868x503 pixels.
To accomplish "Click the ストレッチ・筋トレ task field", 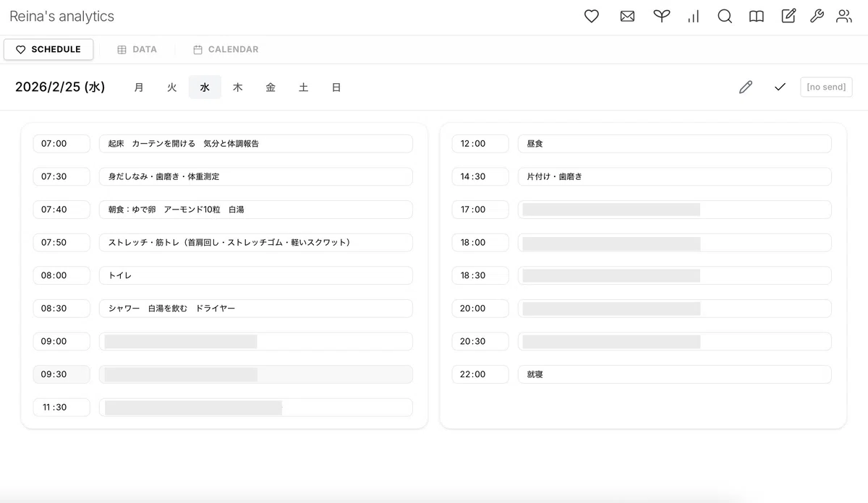I will (x=256, y=242).
